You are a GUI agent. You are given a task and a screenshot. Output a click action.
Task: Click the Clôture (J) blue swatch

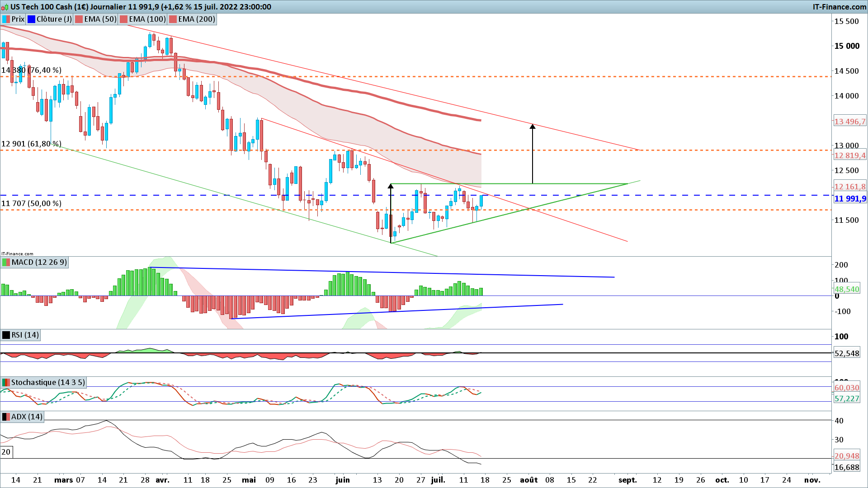[31, 19]
